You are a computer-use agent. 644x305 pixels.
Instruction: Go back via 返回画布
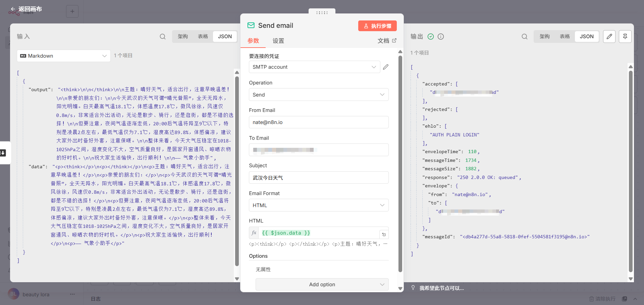click(x=26, y=9)
